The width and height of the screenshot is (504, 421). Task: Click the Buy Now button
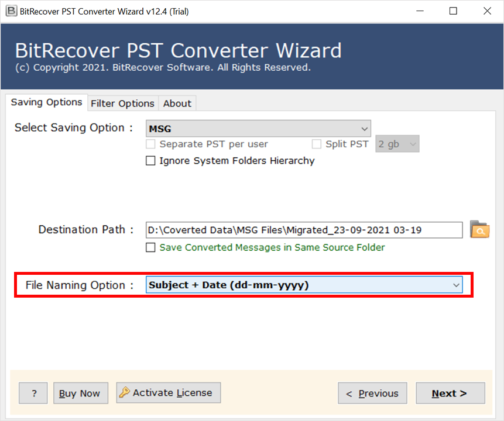click(x=81, y=393)
